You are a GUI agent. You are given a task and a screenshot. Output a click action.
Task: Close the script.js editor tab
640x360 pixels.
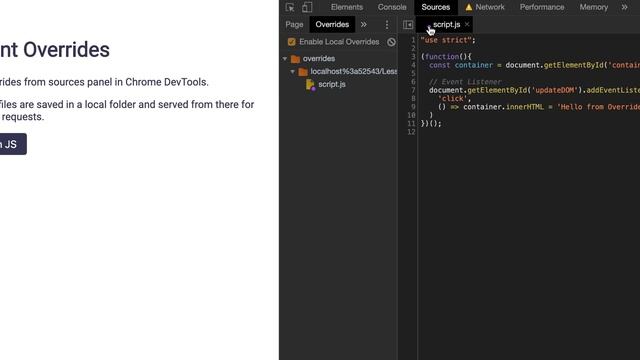(x=467, y=24)
